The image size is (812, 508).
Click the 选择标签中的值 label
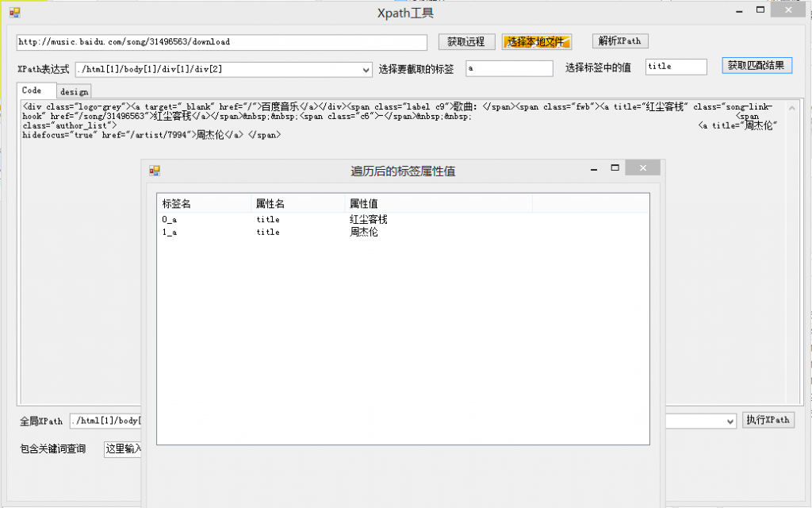coord(598,68)
